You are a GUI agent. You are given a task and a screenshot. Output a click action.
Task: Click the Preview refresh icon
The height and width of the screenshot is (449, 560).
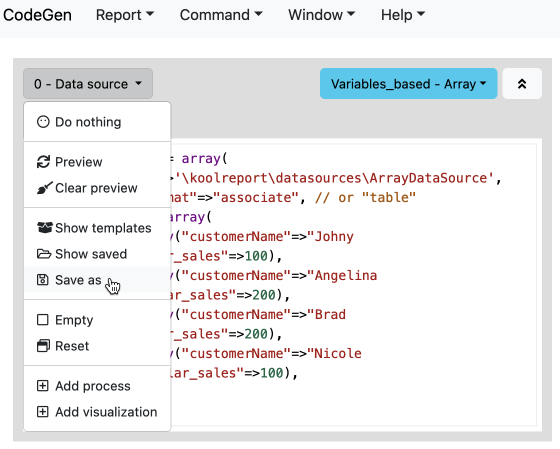(43, 162)
